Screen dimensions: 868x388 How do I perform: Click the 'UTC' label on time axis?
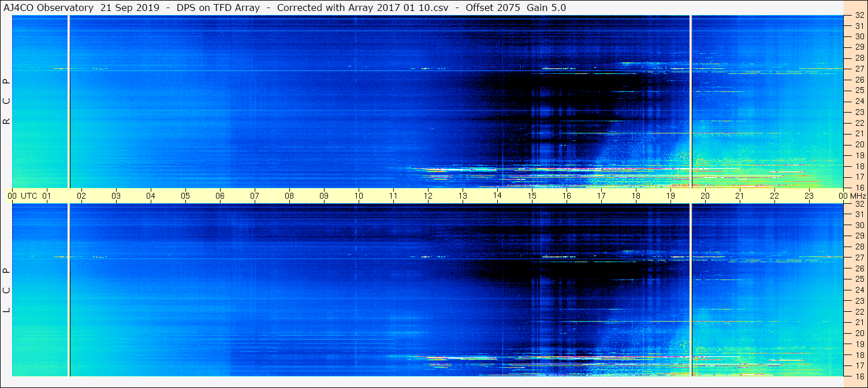point(29,196)
